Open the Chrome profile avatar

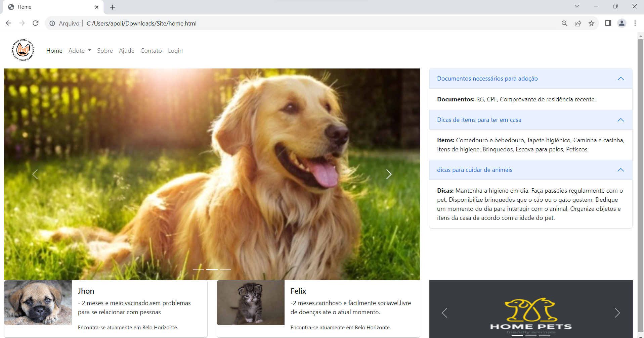point(622,23)
